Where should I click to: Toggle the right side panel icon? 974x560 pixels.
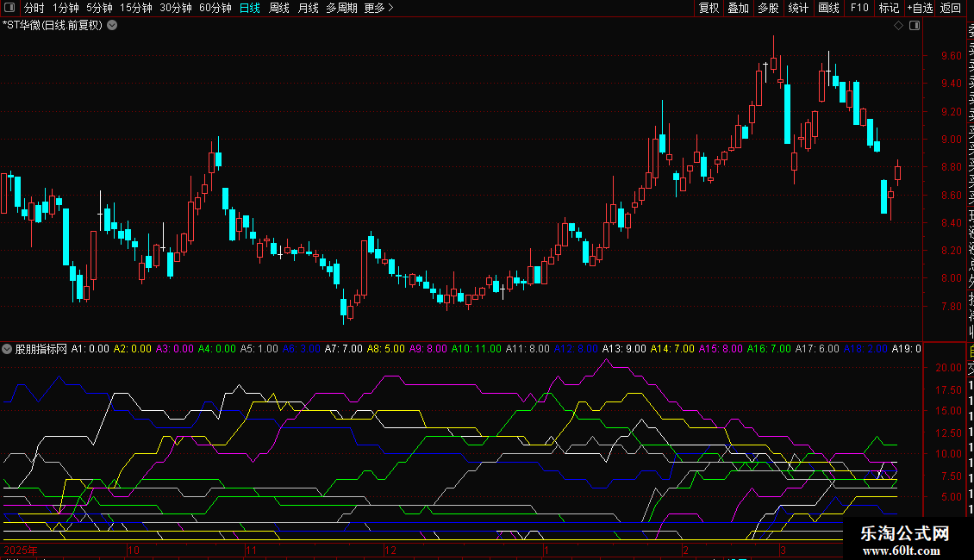click(915, 26)
